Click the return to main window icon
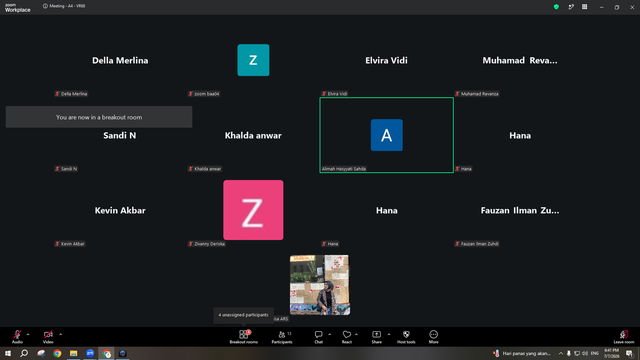Screen dimensions: 640x360 [x=571, y=7]
